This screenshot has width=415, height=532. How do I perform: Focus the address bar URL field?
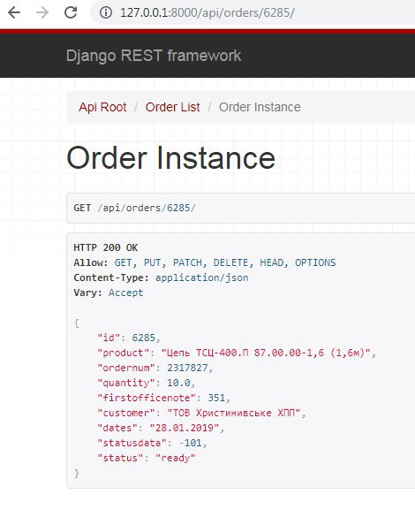coord(253,13)
